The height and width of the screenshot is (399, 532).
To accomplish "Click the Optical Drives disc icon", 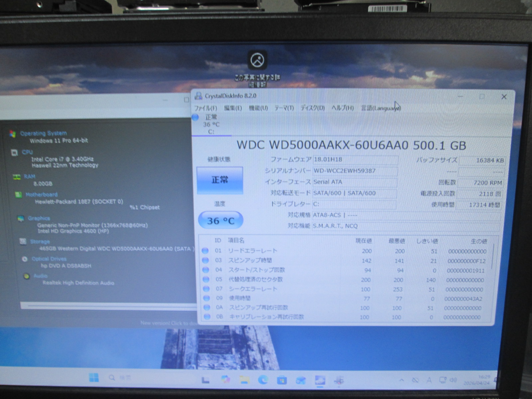I will (x=25, y=259).
